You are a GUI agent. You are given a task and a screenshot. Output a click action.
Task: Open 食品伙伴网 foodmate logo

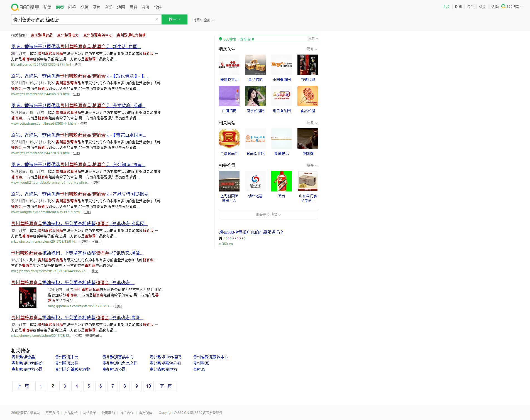pyautogui.click(x=255, y=139)
